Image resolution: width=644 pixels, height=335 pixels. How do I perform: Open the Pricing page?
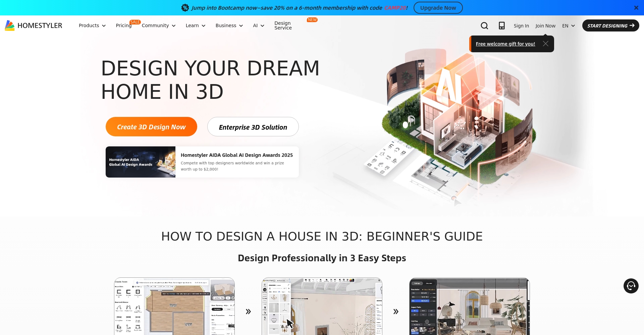[x=124, y=25]
